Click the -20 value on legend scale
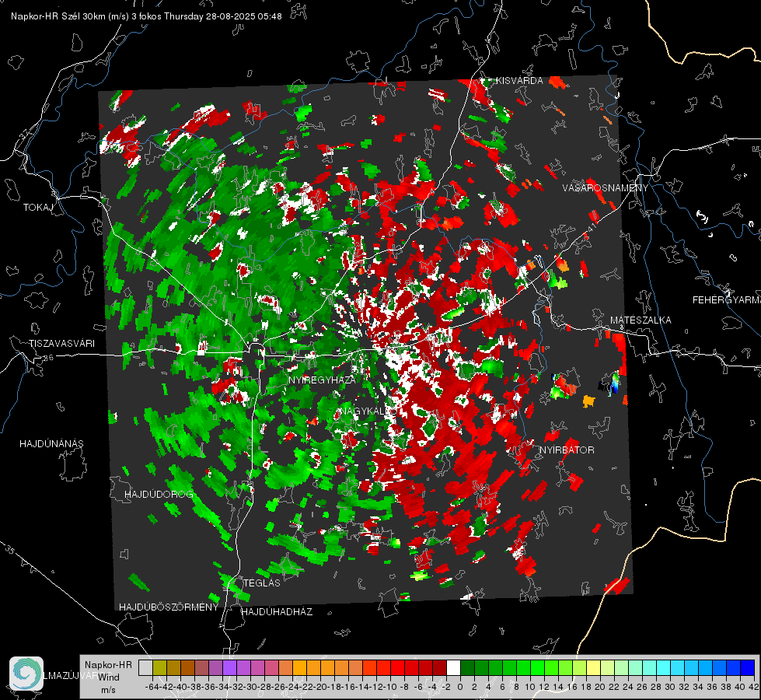Screen dimensions: 761x700 [x=320, y=687]
